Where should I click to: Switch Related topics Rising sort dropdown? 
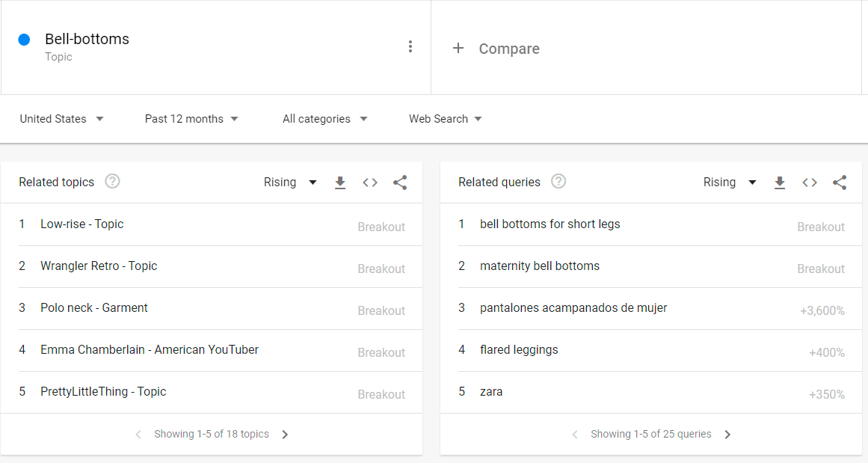(290, 183)
